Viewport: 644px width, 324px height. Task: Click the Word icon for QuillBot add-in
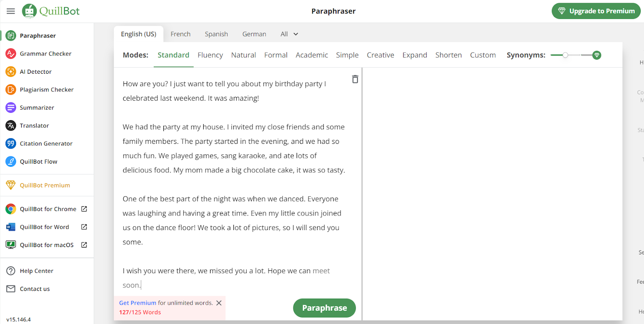tap(11, 227)
